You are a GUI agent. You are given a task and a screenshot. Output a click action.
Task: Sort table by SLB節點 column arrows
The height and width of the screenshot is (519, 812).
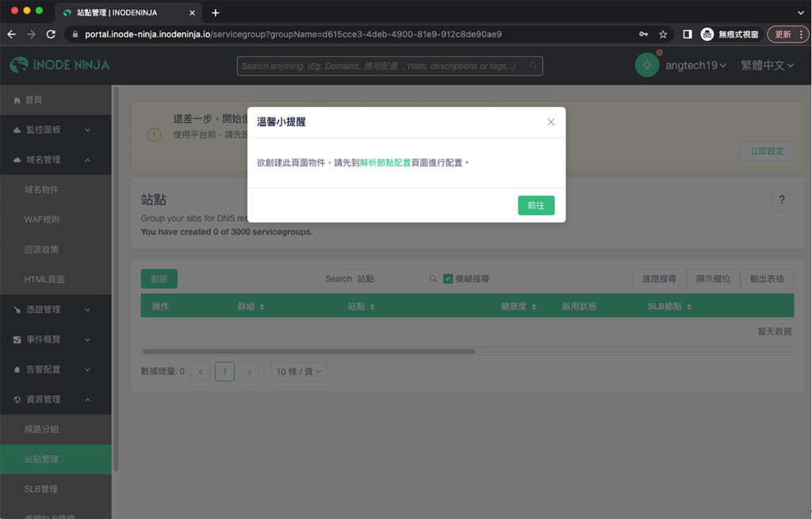click(689, 307)
